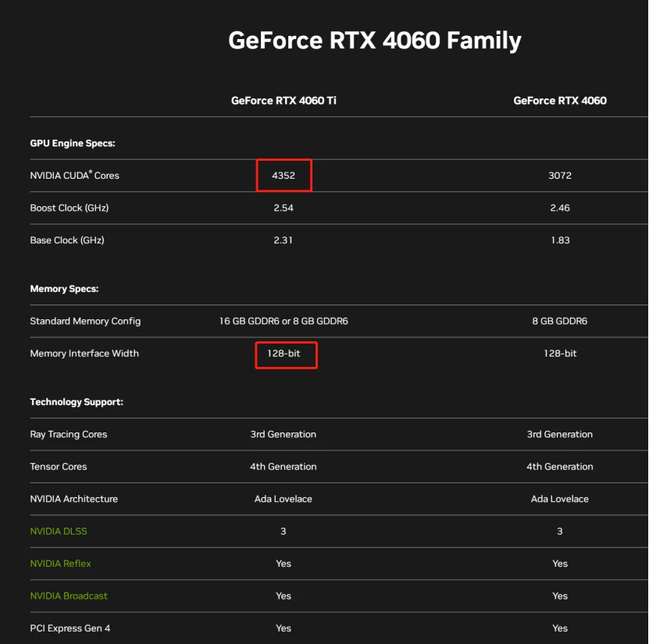Viewport: 649px width, 644px height.
Task: Click the GPU Engine Specs section heading
Action: click(x=73, y=143)
